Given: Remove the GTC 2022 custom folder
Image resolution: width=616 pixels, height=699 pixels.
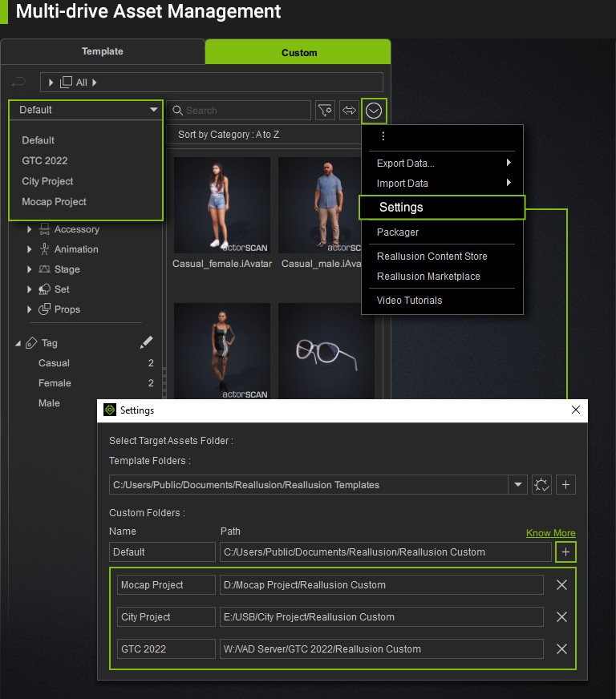Looking at the screenshot, I should coord(561,649).
